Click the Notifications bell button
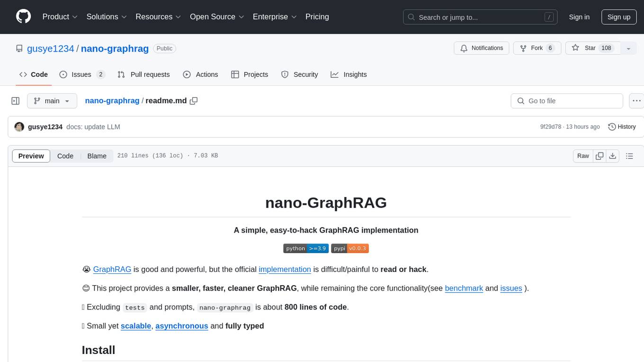 click(482, 48)
